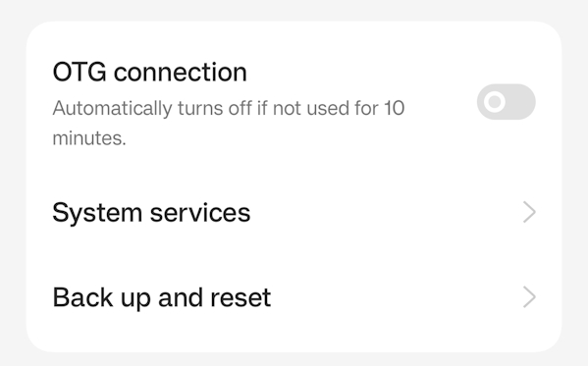Open Back up and reset
588x366 pixels.
[294, 297]
